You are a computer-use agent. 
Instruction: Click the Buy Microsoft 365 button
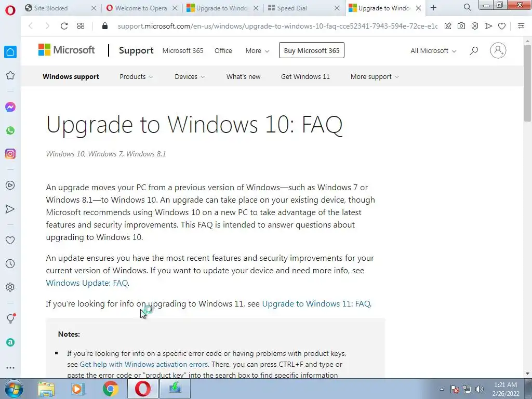point(312,50)
